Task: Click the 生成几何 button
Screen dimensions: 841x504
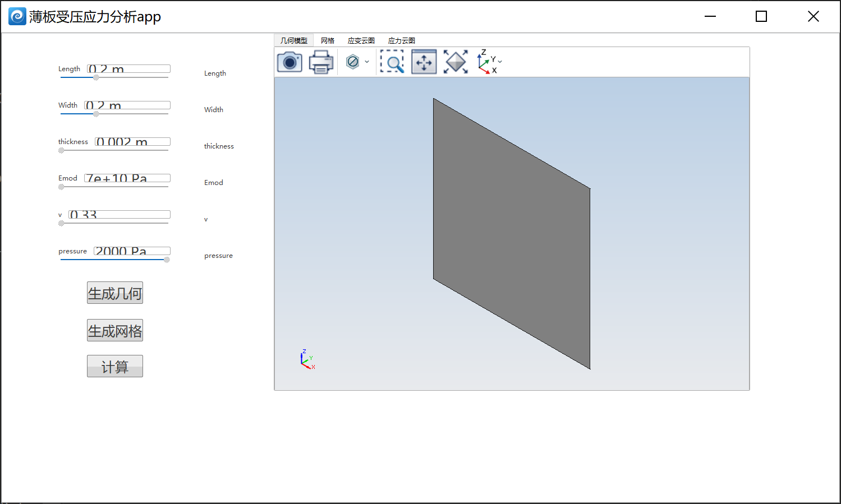Action: [x=115, y=293]
